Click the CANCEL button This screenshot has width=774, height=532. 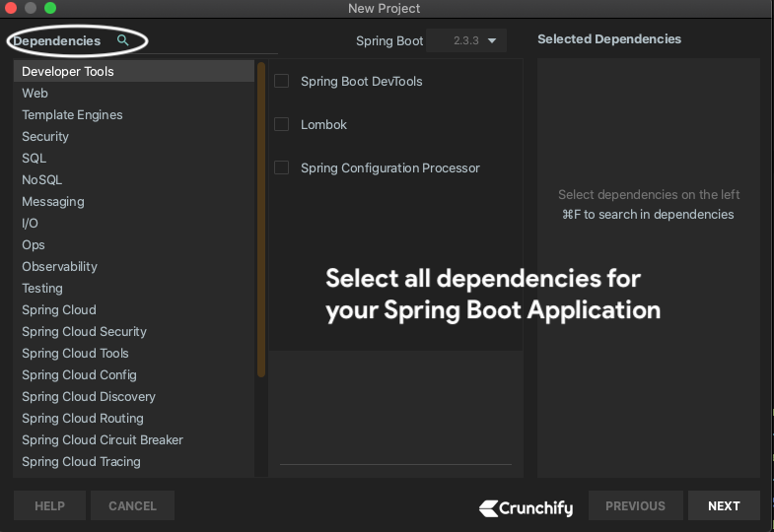coord(132,505)
